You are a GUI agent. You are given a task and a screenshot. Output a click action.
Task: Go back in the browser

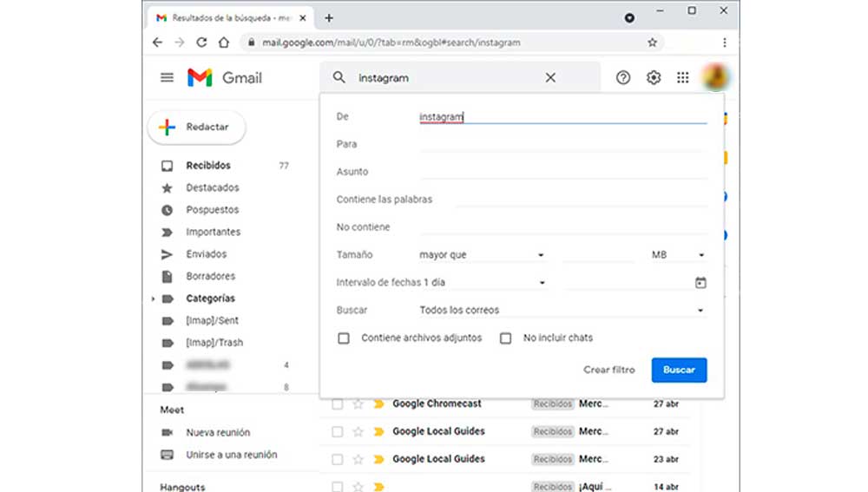click(x=158, y=43)
